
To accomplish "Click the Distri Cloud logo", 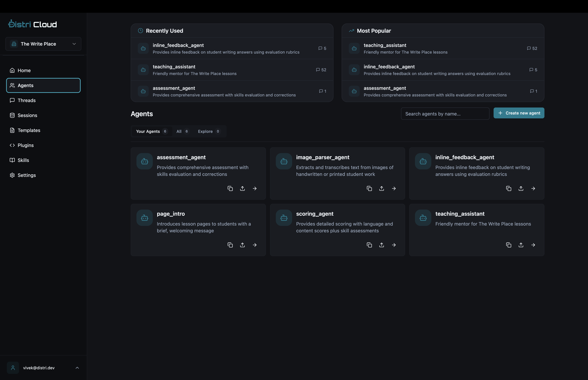I will click(32, 24).
